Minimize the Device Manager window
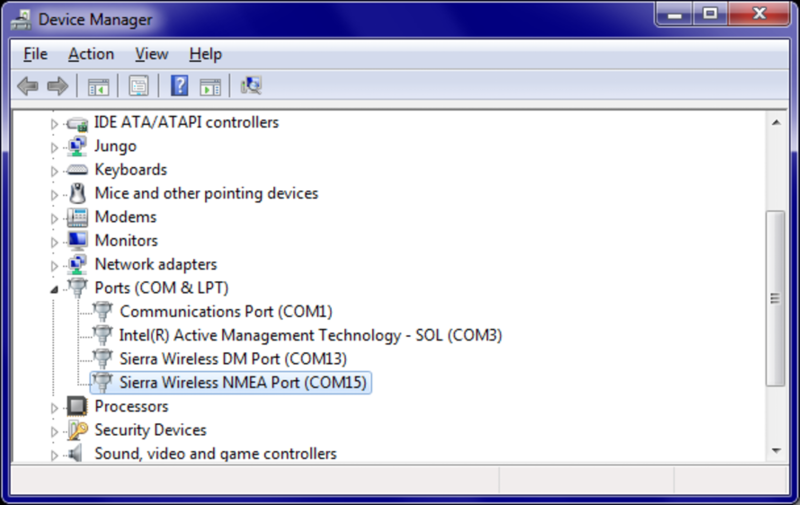The width and height of the screenshot is (800, 505). click(674, 14)
